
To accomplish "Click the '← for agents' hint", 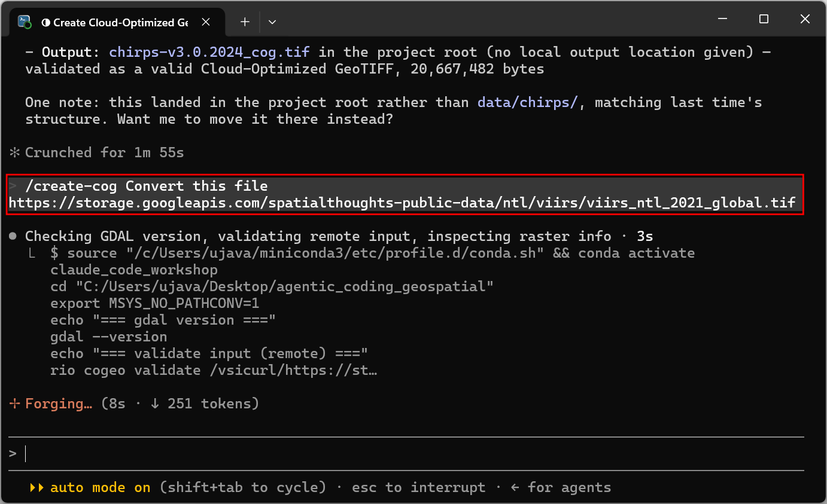I will tap(561, 487).
